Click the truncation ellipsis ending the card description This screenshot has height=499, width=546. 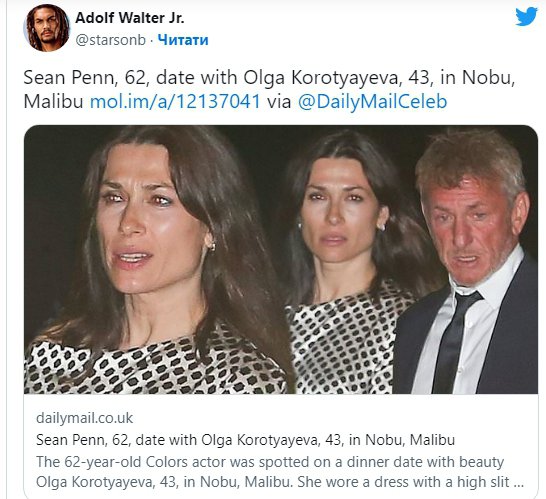518,485
